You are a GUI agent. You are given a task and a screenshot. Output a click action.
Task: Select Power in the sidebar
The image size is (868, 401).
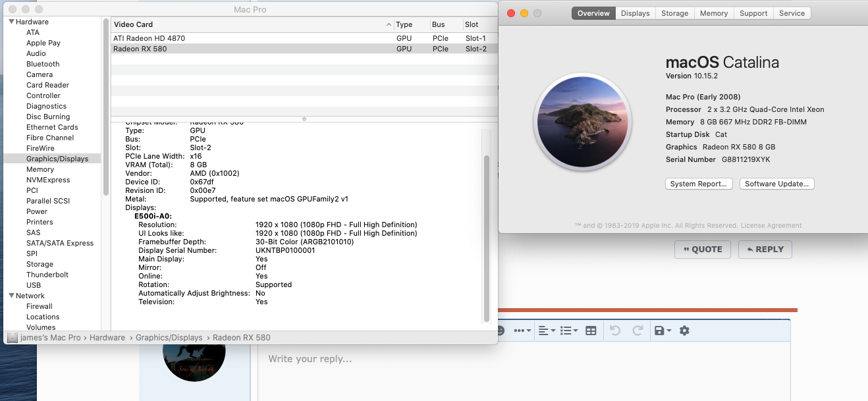[x=37, y=211]
